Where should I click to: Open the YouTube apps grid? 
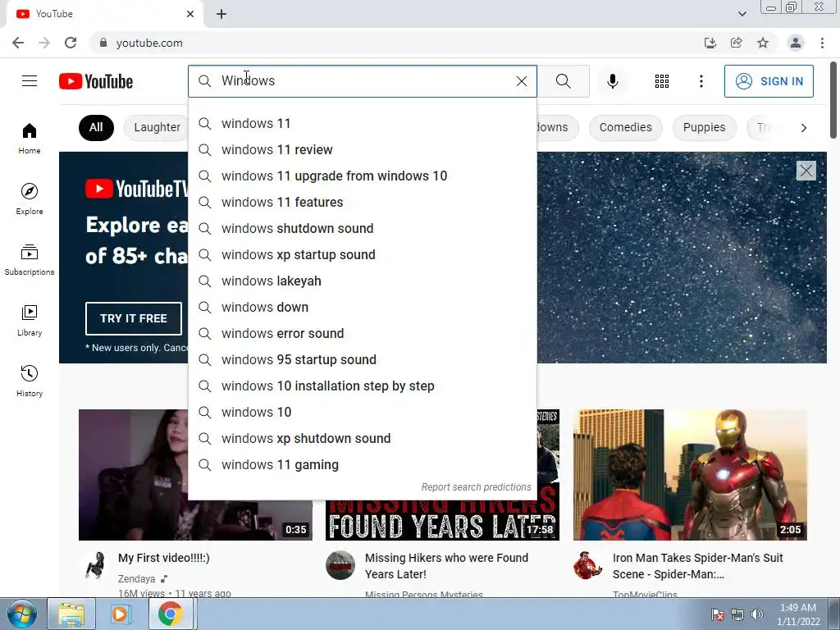[x=662, y=81]
